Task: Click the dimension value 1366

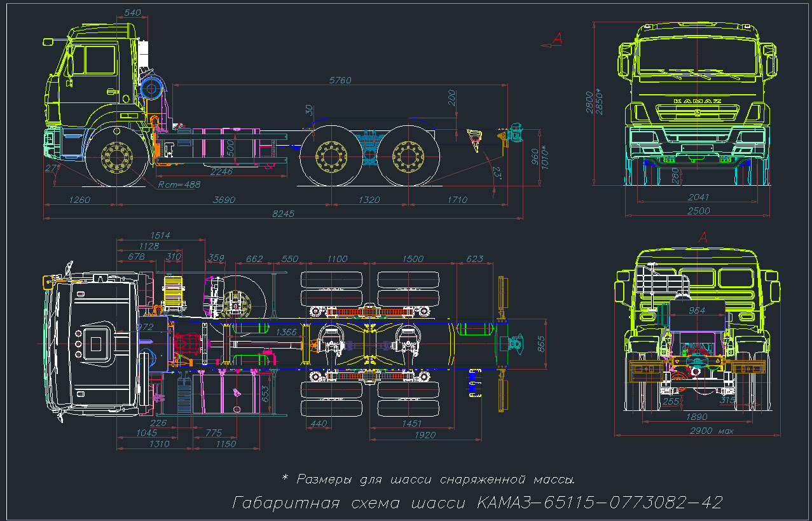Action: click(287, 332)
